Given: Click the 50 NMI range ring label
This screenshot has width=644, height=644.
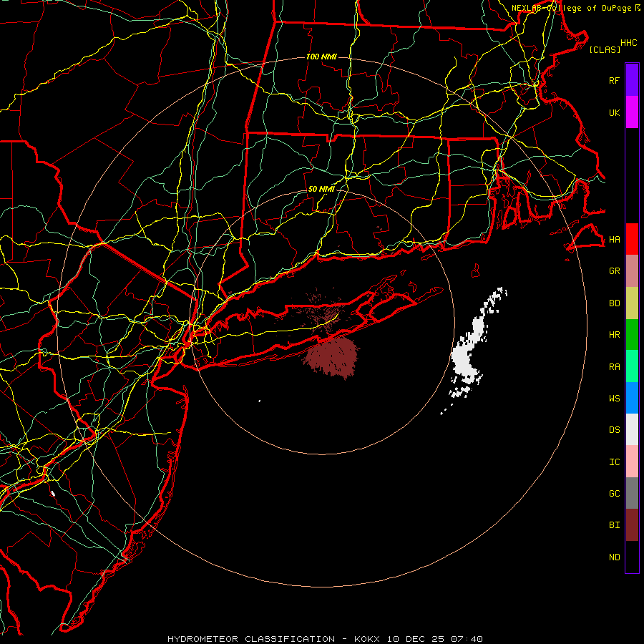Looking at the screenshot, I should (x=321, y=189).
